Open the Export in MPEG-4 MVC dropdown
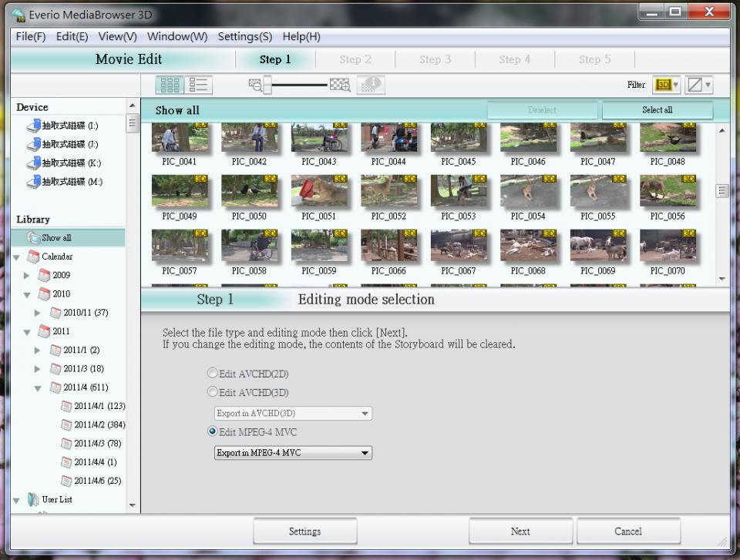Image resolution: width=740 pixels, height=560 pixels. 293,453
